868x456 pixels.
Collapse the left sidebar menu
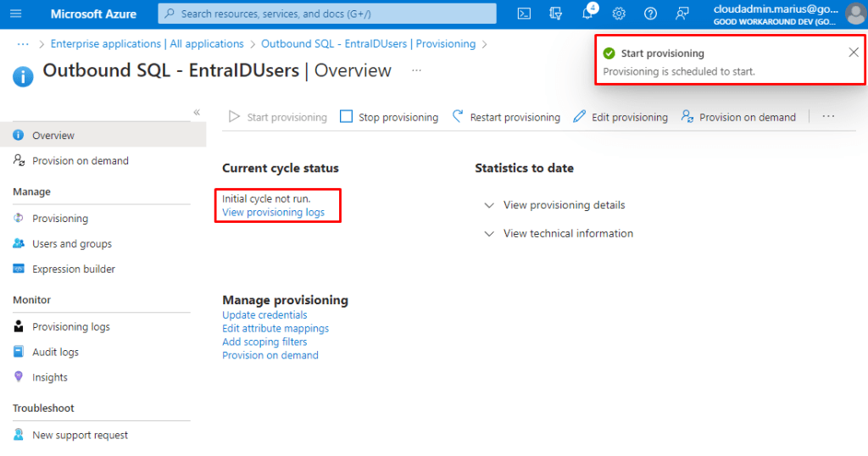pos(197,112)
